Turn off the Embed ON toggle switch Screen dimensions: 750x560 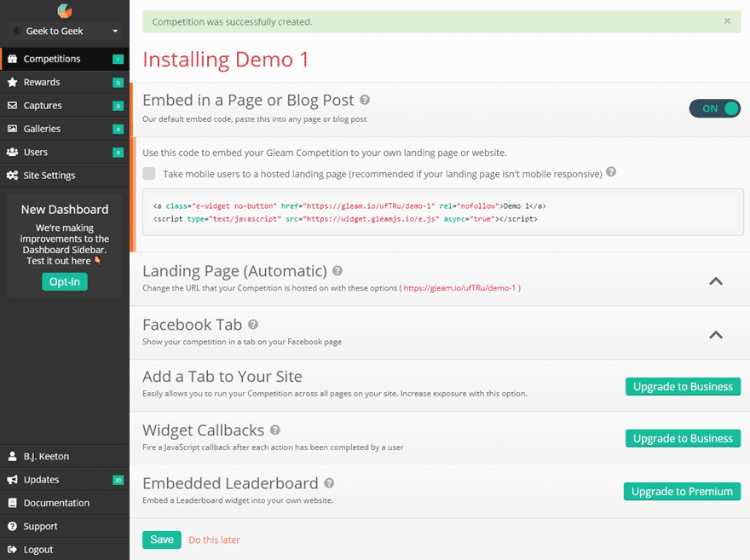714,108
